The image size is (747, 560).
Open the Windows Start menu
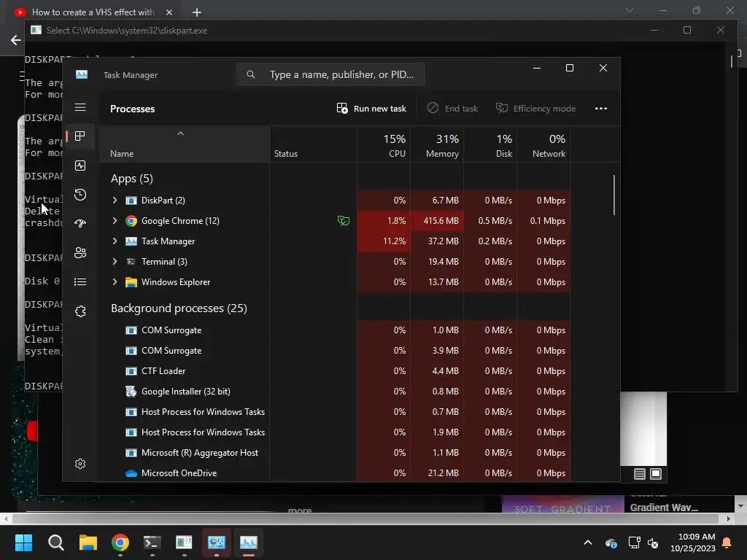pos(23,542)
